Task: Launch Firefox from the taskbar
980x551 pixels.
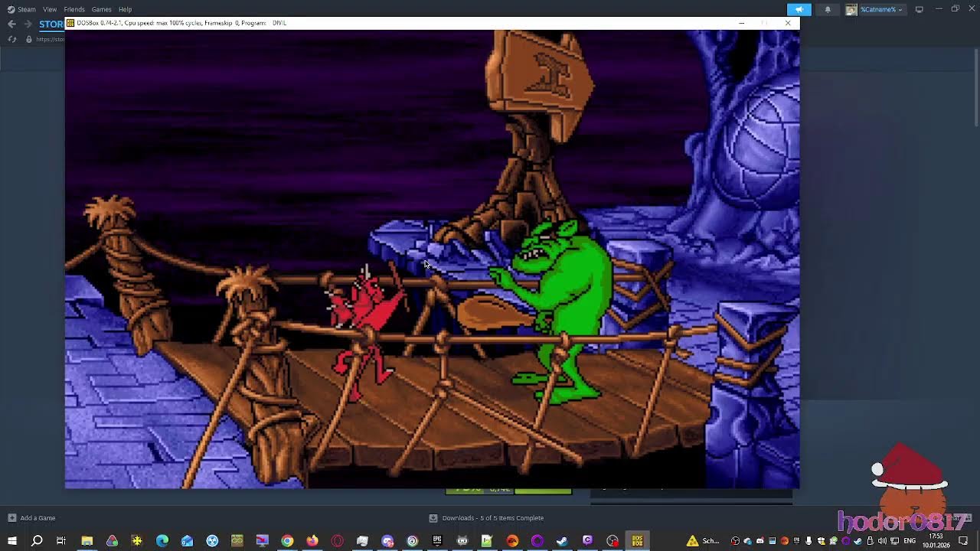Action: tap(312, 541)
